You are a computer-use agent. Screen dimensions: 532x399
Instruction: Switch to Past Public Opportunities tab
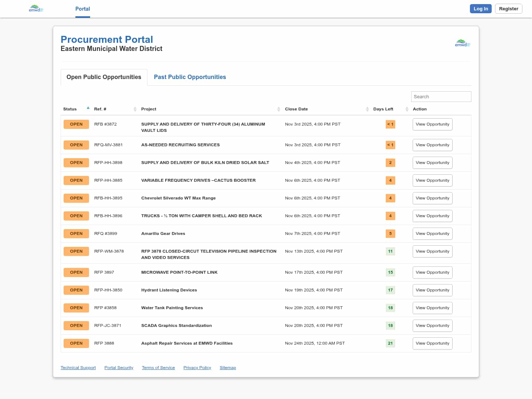coord(190,77)
